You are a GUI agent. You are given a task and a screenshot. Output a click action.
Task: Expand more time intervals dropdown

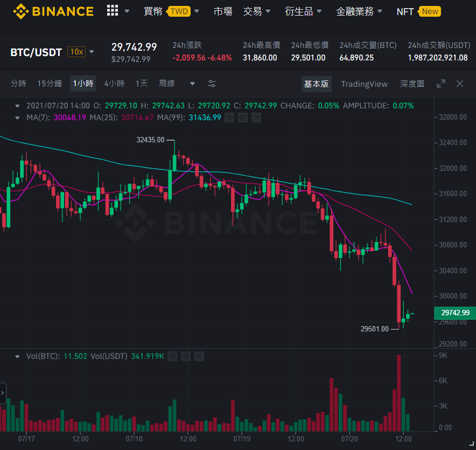192,84
